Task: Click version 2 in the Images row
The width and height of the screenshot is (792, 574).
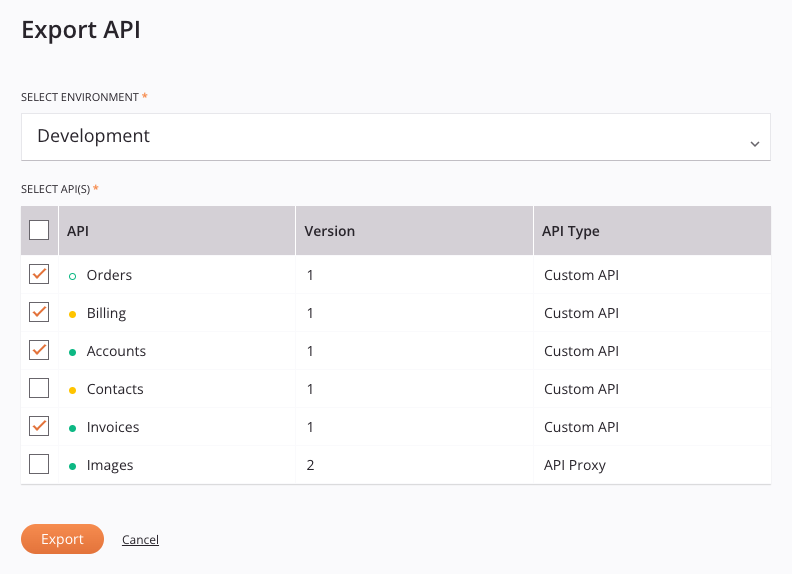Action: point(310,465)
